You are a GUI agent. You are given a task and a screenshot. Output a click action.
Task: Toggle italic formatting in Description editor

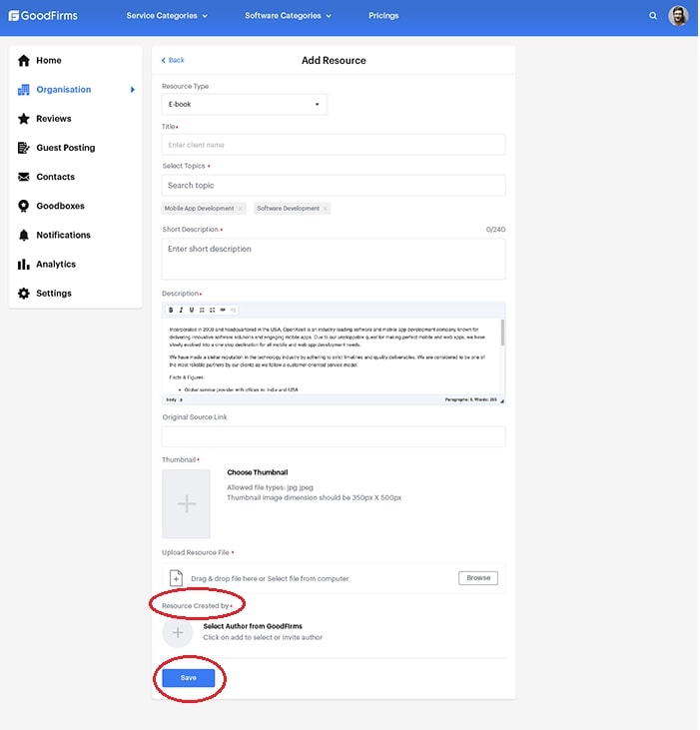point(181,310)
